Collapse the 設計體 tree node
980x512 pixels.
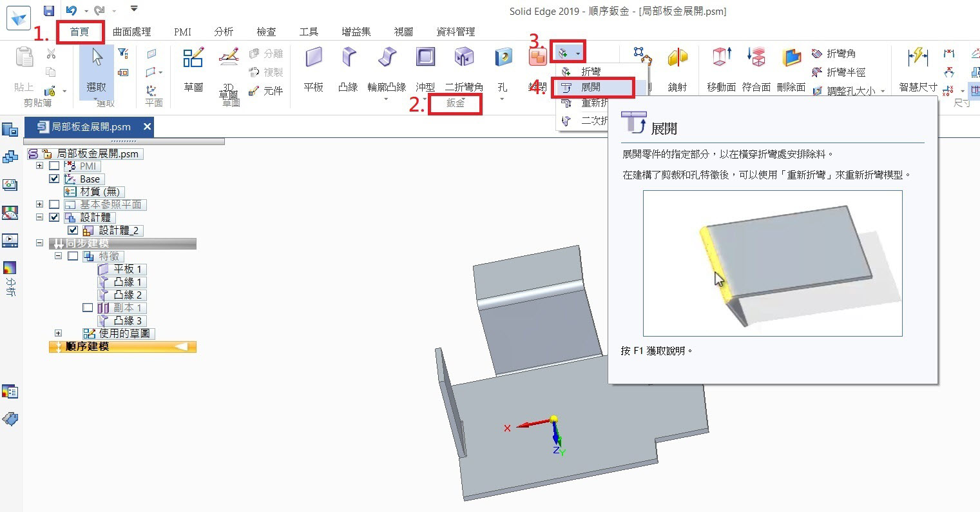click(40, 218)
